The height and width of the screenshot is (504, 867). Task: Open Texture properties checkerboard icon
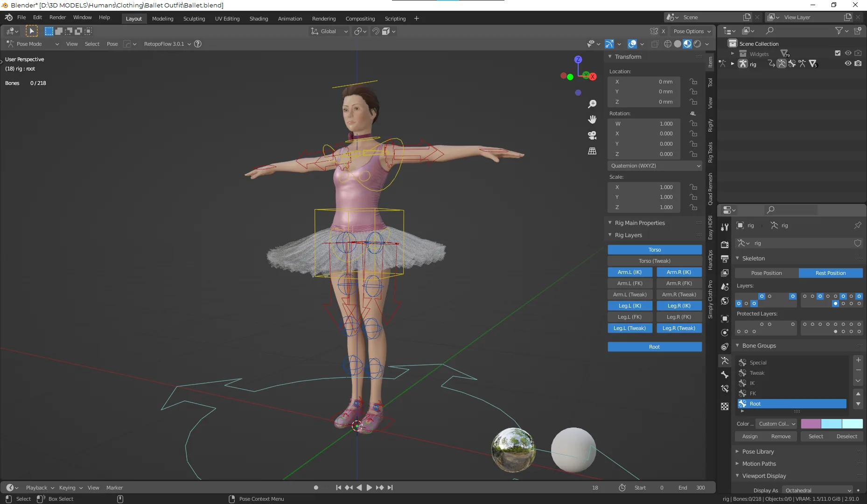pyautogui.click(x=725, y=406)
